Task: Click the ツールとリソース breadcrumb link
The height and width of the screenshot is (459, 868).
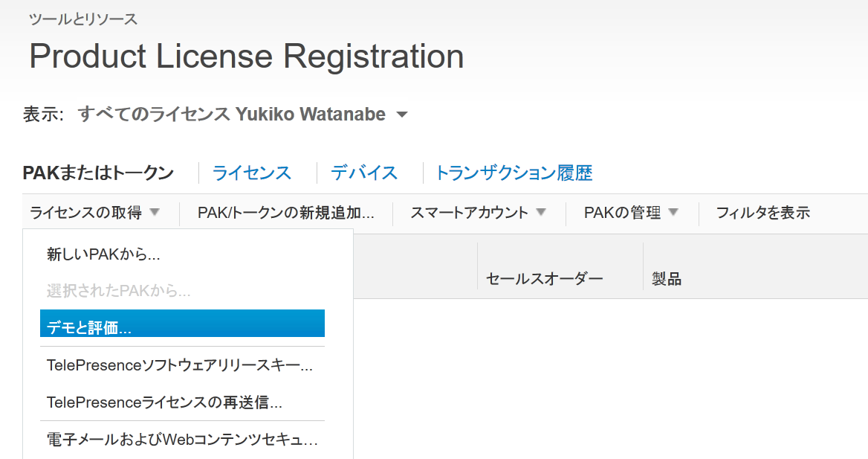Action: coord(82,19)
